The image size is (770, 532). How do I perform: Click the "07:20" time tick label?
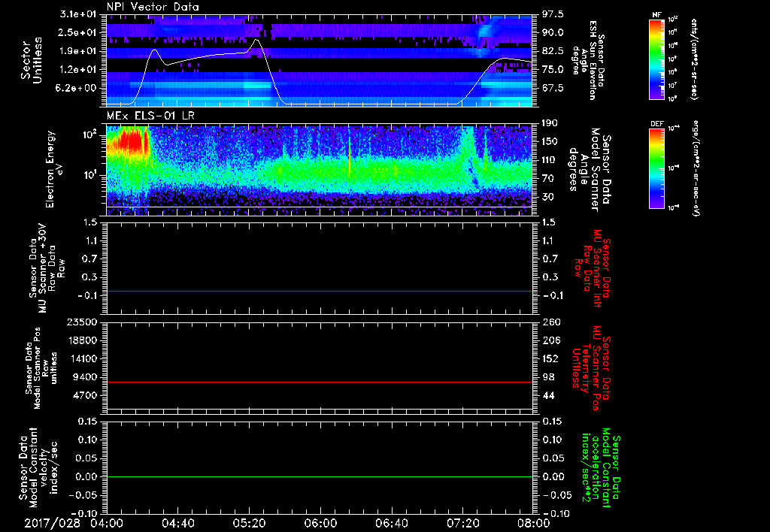(462, 523)
